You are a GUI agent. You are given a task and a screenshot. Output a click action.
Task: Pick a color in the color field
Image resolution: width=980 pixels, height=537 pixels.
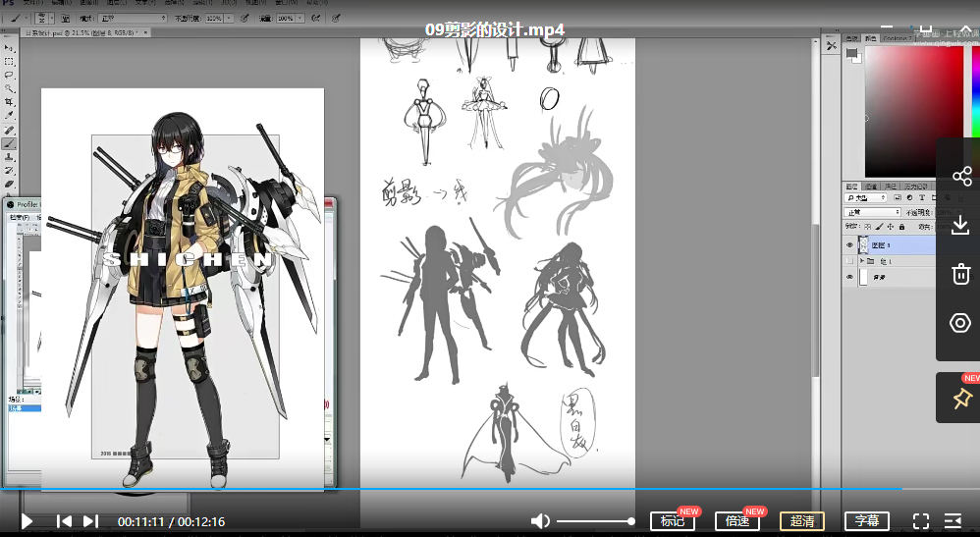pos(913,108)
